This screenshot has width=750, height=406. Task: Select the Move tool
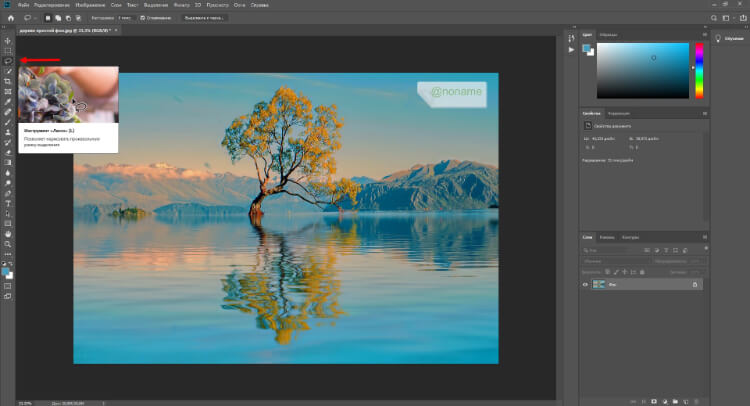(8, 41)
